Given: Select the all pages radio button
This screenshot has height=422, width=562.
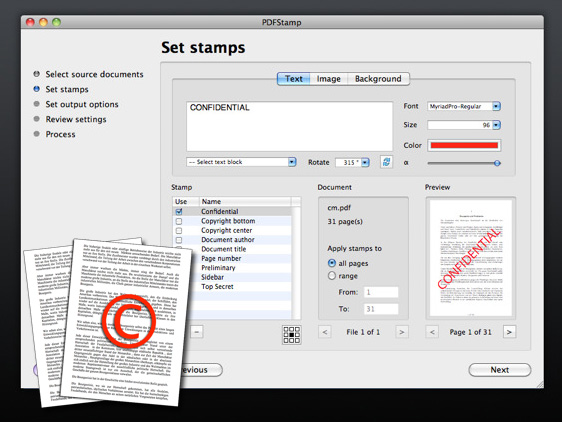Looking at the screenshot, I should 332,263.
